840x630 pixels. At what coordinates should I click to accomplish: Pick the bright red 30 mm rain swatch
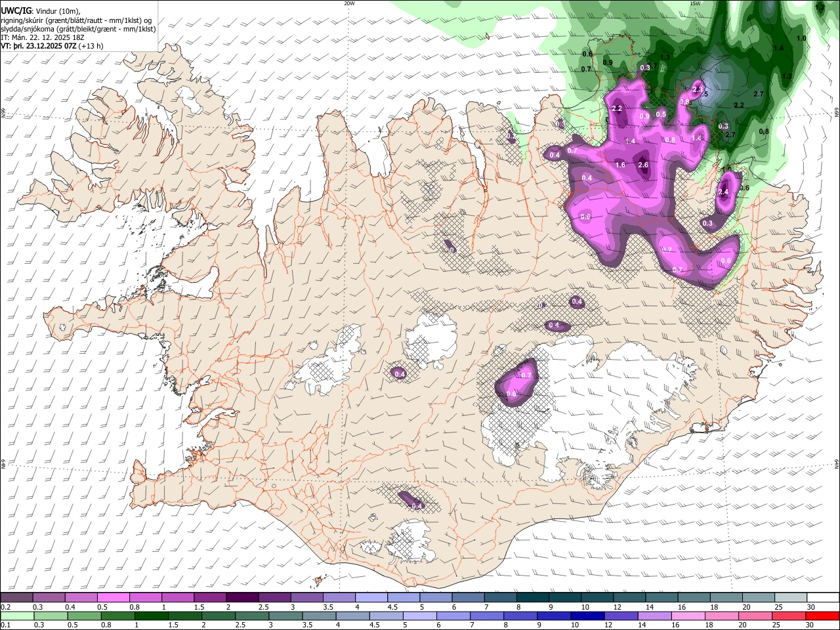(822, 616)
